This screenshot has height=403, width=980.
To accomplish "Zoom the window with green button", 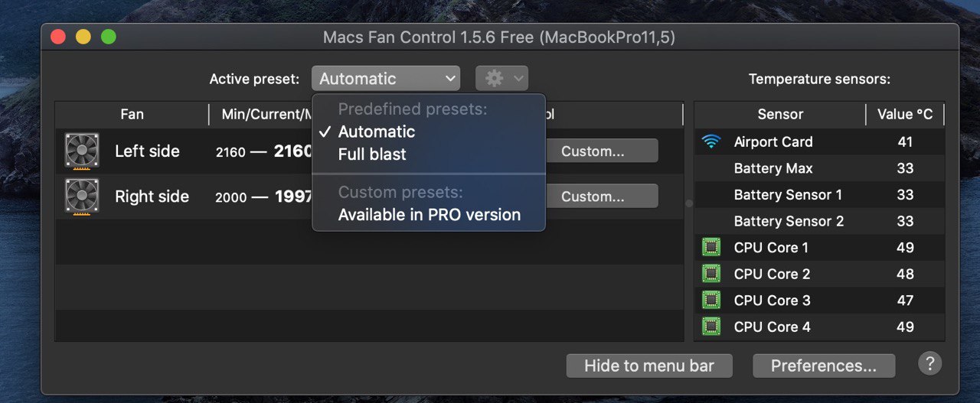I will [x=108, y=37].
